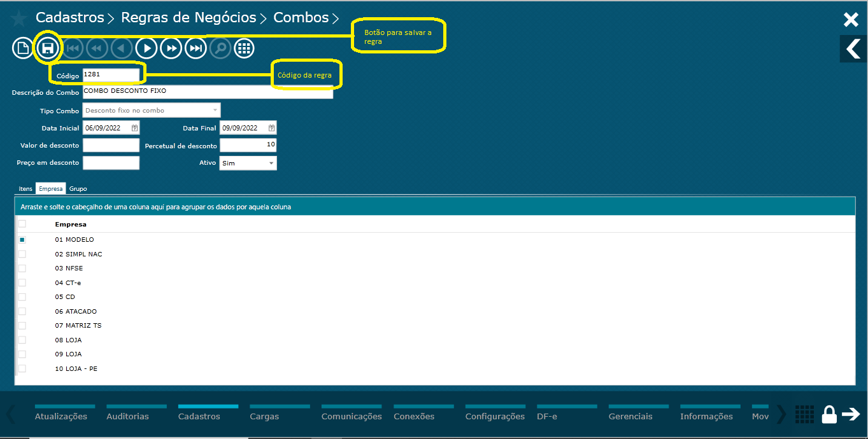Screen dimensions: 868x439
Task: Click Regras de Negócios breadcrumb
Action: tap(189, 18)
